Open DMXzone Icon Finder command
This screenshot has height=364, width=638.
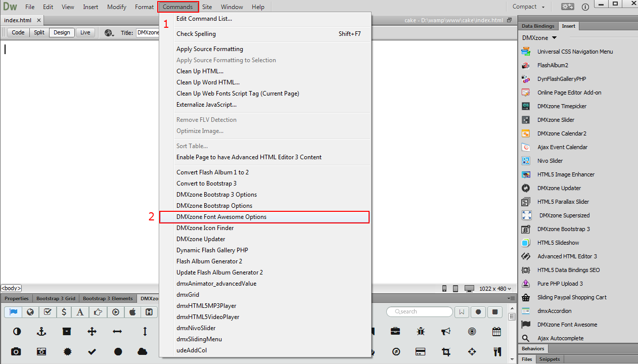click(264, 228)
